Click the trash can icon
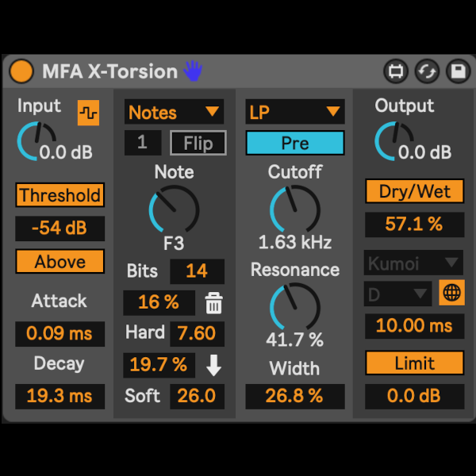The height and width of the screenshot is (476, 476). (214, 303)
